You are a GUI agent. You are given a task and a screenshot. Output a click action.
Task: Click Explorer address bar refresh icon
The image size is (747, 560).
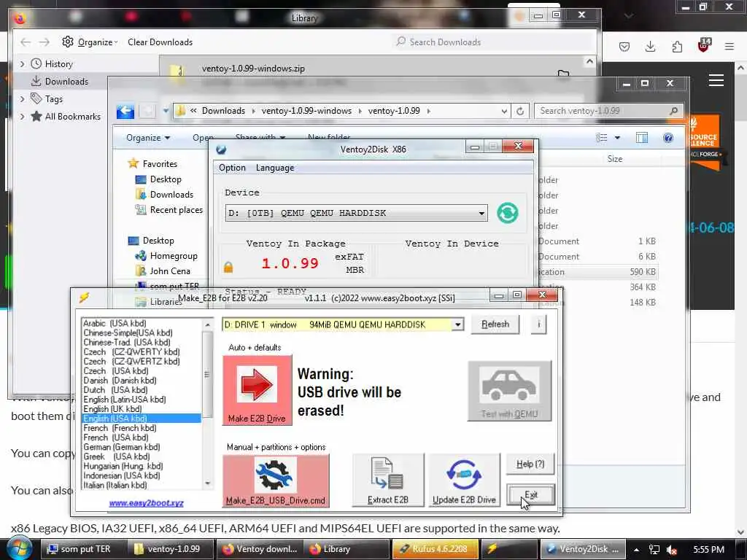point(520,111)
